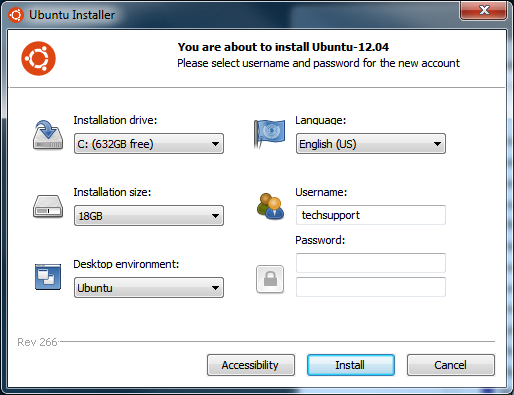
Task: Close the Ubuntu Installer window
Action: 483,10
